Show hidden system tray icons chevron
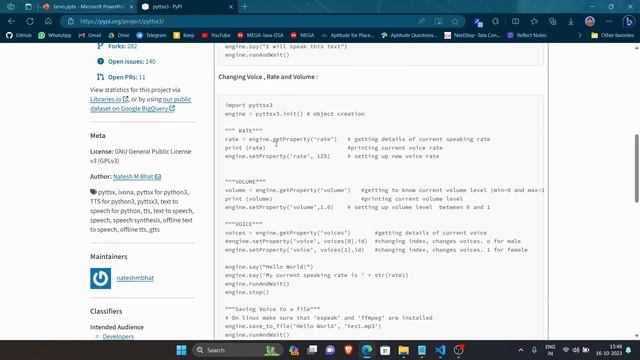Image resolution: width=640 pixels, height=360 pixels. pyautogui.click(x=521, y=350)
